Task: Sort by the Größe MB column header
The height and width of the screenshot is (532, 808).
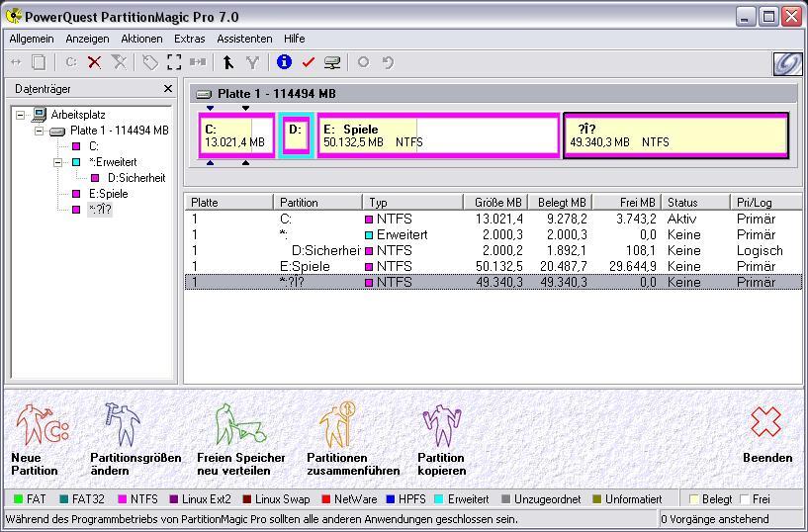Action: pyautogui.click(x=494, y=203)
